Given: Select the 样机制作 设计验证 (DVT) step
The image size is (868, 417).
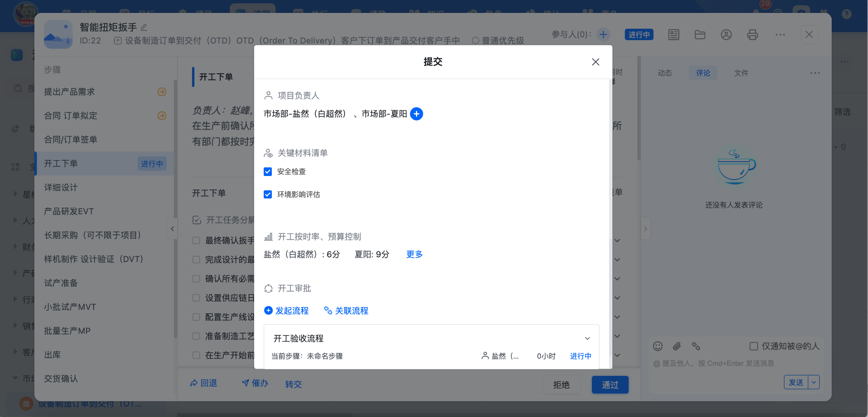Looking at the screenshot, I should tap(104, 259).
